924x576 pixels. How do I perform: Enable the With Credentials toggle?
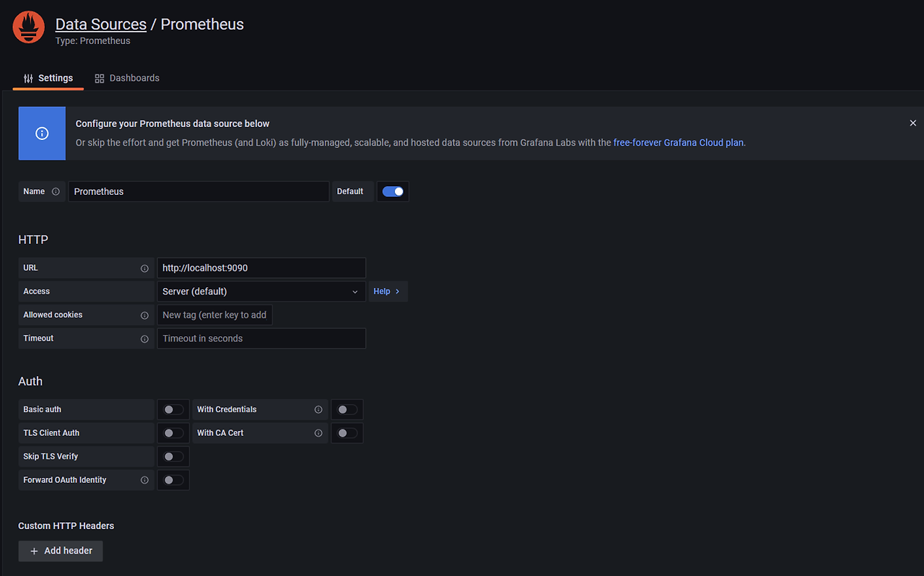point(347,409)
